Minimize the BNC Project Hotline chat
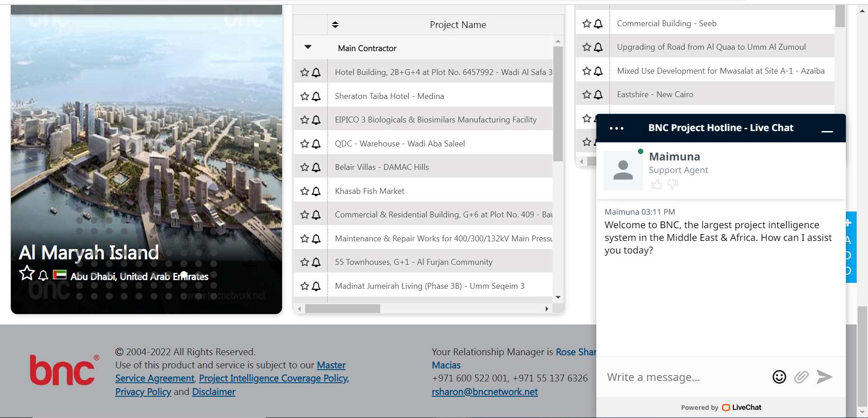 (827, 132)
